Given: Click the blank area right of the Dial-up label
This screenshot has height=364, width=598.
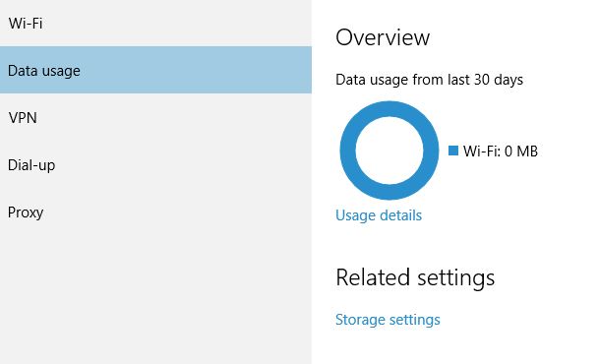Looking at the screenshot, I should [184, 165].
